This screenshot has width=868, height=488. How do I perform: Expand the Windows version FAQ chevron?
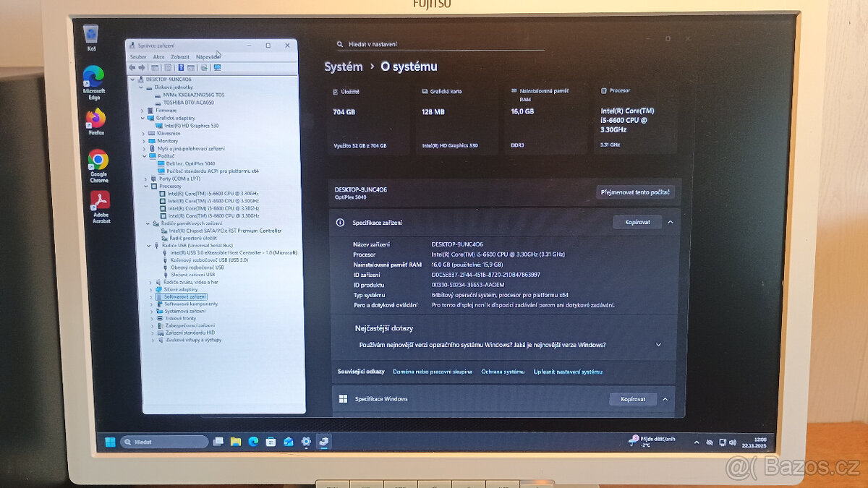(x=658, y=345)
